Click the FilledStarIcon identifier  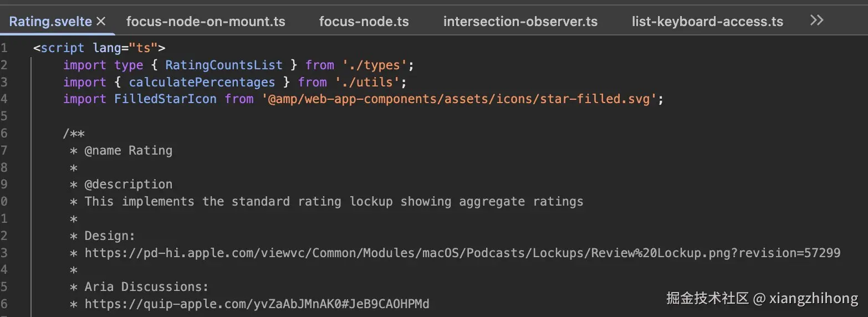click(165, 99)
